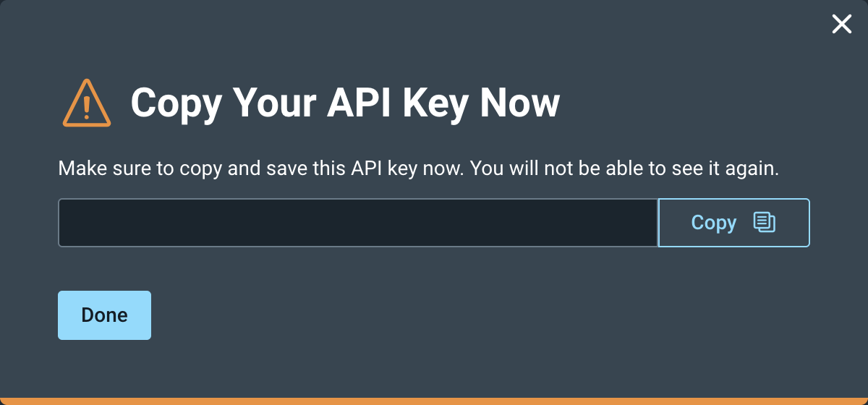The image size is (868, 405).
Task: Click the left edge of key field
Action: point(65,223)
